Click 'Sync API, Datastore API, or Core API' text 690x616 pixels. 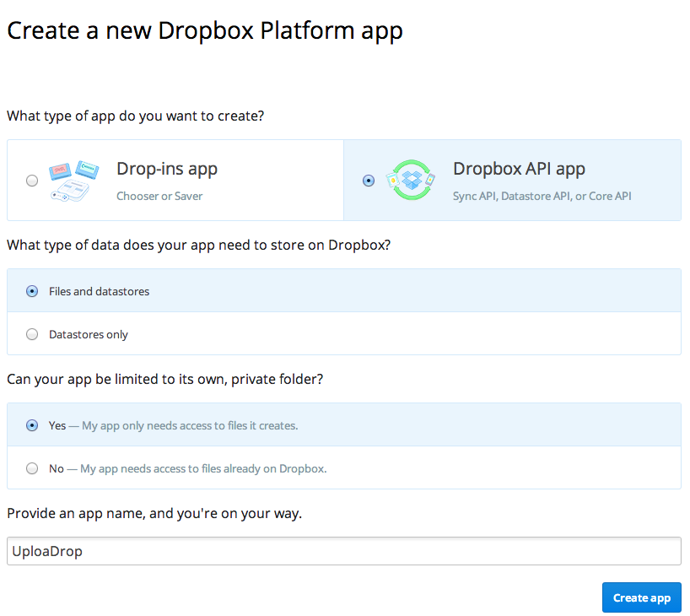pyautogui.click(x=542, y=196)
